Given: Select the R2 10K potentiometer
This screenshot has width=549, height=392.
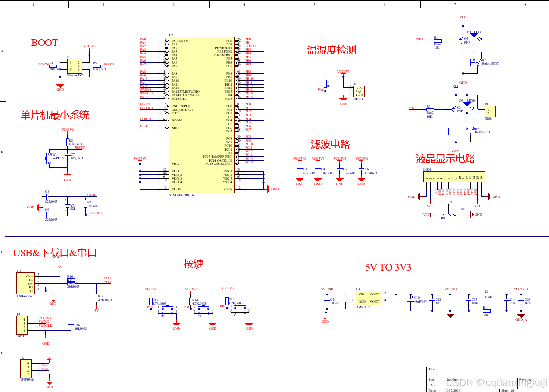Looking at the screenshot, I should click(x=449, y=215).
